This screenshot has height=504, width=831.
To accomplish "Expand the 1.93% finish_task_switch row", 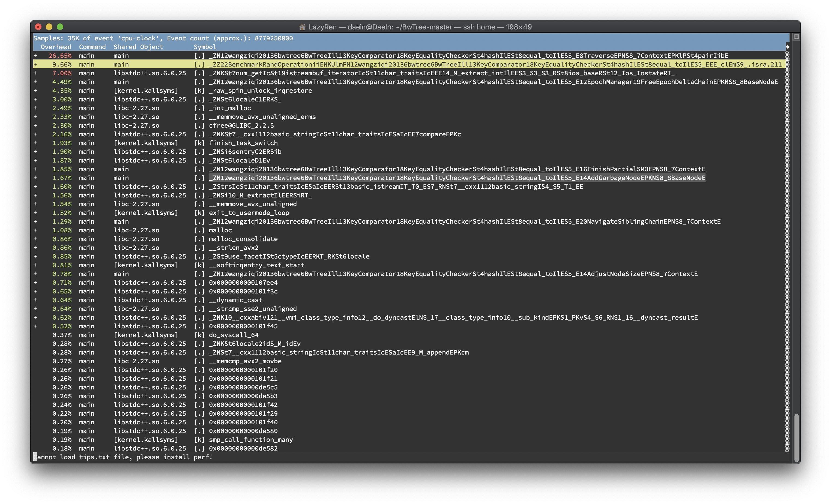I will point(35,143).
